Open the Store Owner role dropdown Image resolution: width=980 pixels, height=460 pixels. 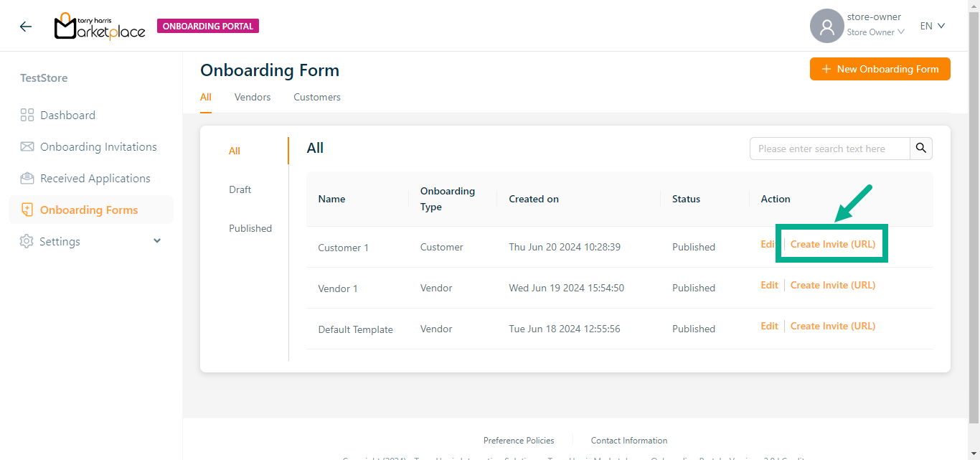pos(875,32)
